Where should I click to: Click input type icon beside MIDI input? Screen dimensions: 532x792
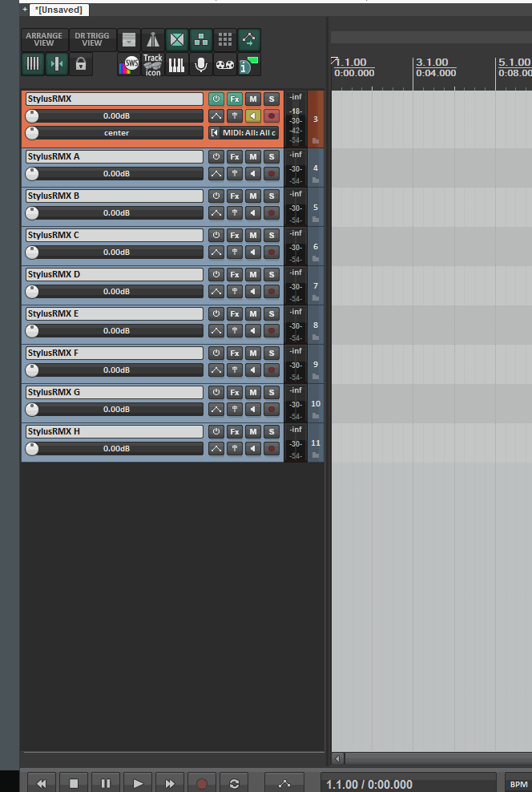tap(215, 133)
